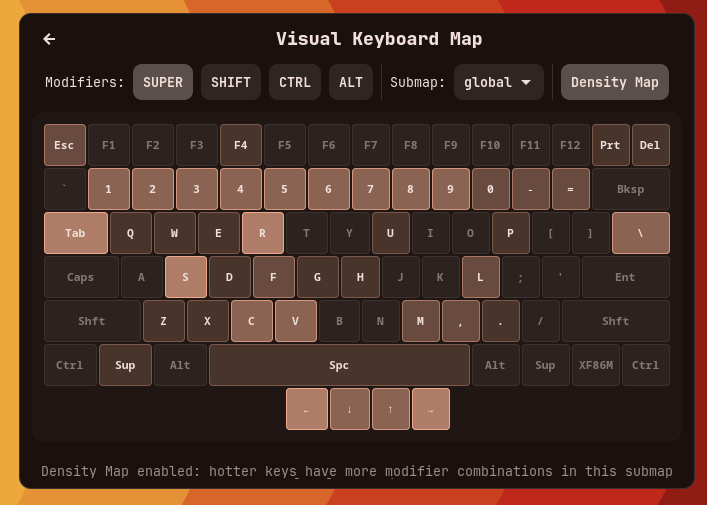Disable the Density Map view
Screen dimensions: 707x505
(614, 82)
